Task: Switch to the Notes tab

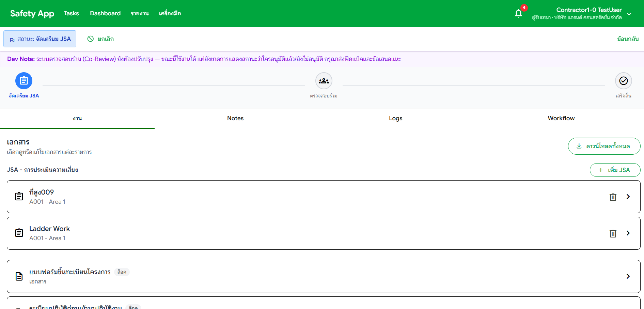Action: (235, 118)
